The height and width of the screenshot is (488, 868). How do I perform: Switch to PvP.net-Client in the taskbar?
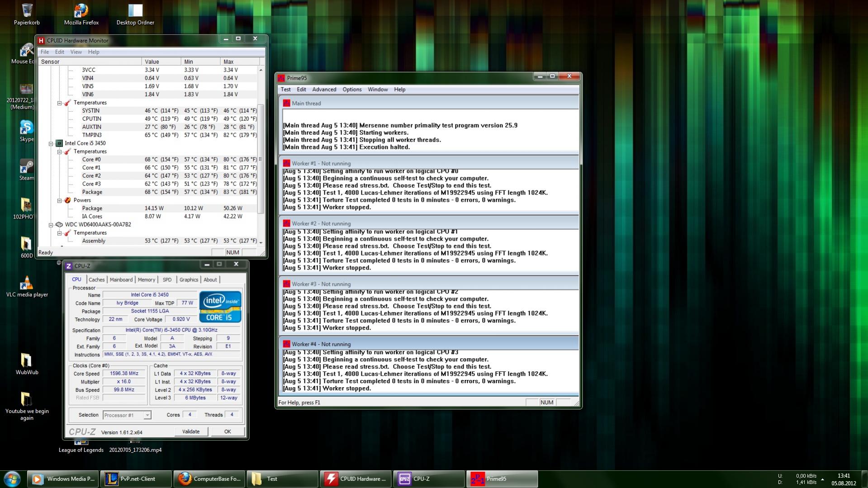point(136,479)
